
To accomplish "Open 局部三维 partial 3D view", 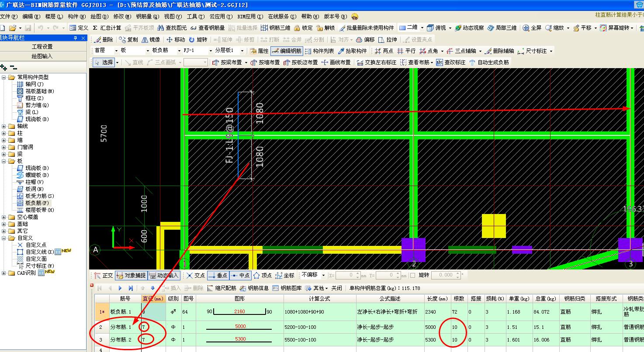I will [x=502, y=28].
